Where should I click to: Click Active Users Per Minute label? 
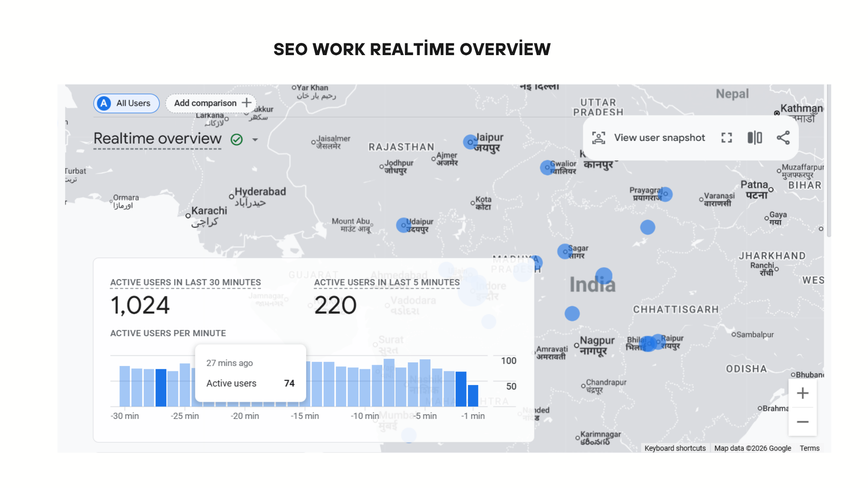168,333
